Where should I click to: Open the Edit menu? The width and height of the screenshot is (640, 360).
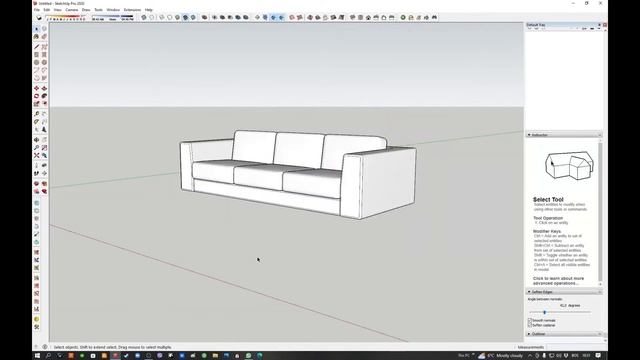click(47, 10)
